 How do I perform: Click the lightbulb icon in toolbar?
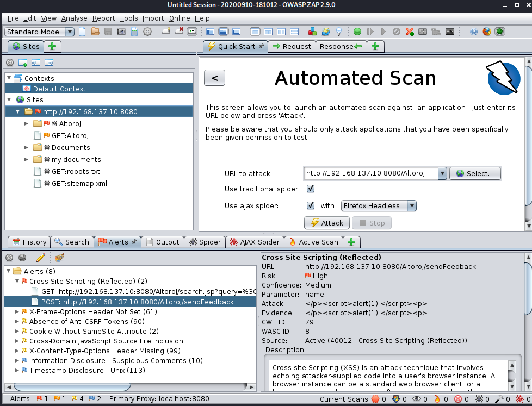pos(338,32)
